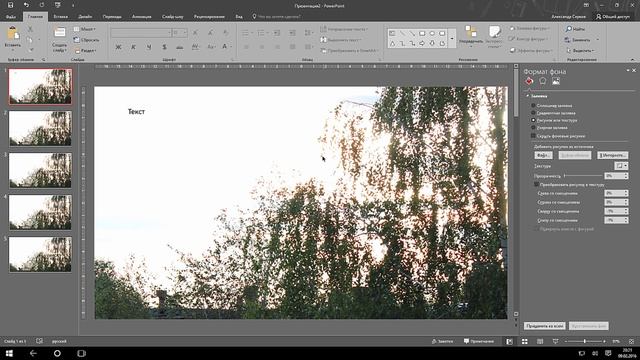Open the Layout (Макет) dropdown
640x360 pixels.
tap(85, 29)
